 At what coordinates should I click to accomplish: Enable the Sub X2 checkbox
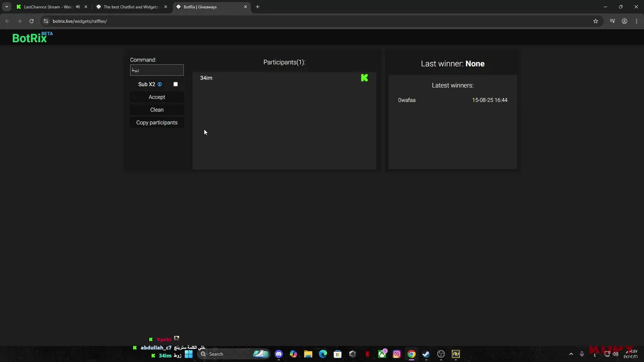(x=176, y=84)
